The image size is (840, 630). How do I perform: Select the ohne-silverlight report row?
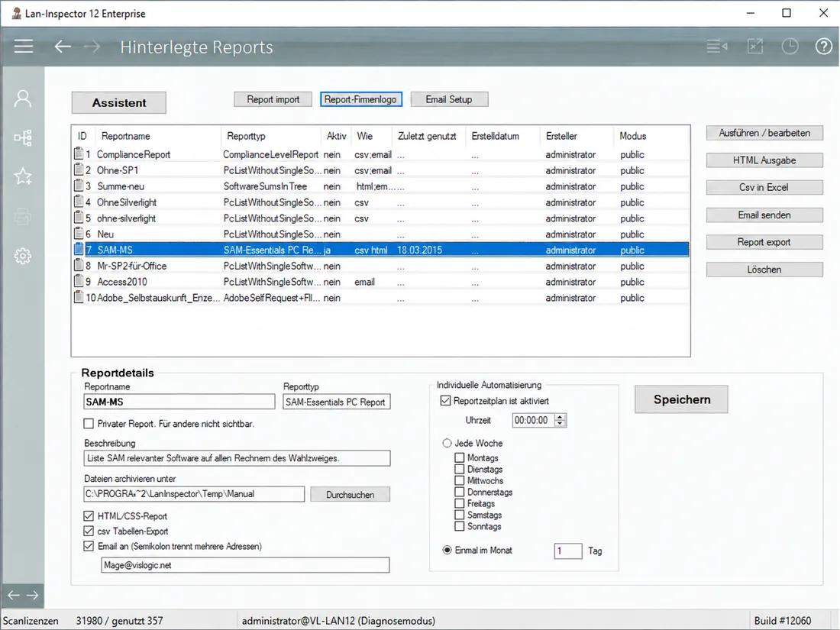pyautogui.click(x=380, y=218)
